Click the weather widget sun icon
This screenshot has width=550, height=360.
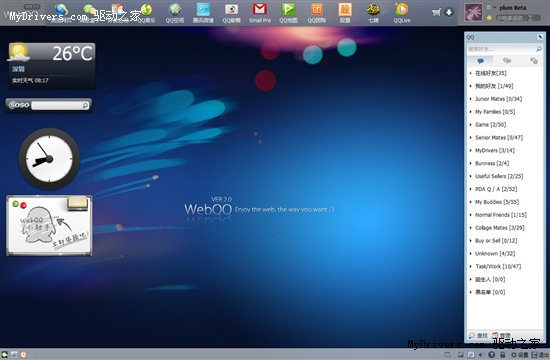point(18,53)
